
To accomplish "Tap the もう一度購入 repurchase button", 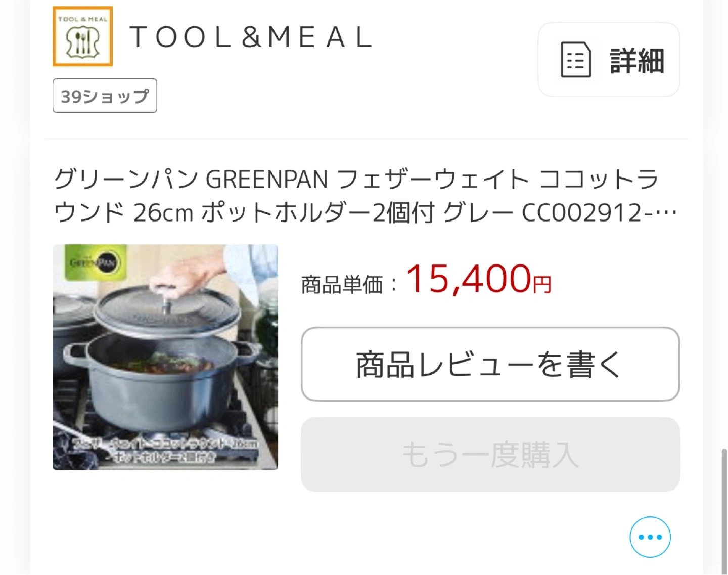I will (x=490, y=454).
